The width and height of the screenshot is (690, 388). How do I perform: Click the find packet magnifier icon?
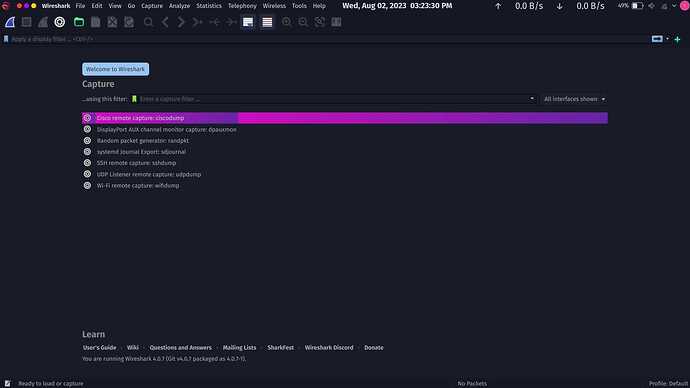tap(148, 22)
